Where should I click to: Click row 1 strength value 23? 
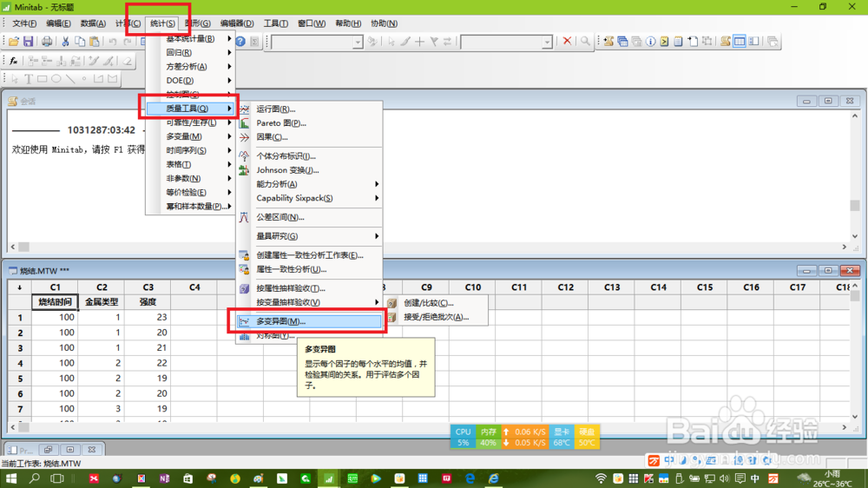click(x=148, y=318)
